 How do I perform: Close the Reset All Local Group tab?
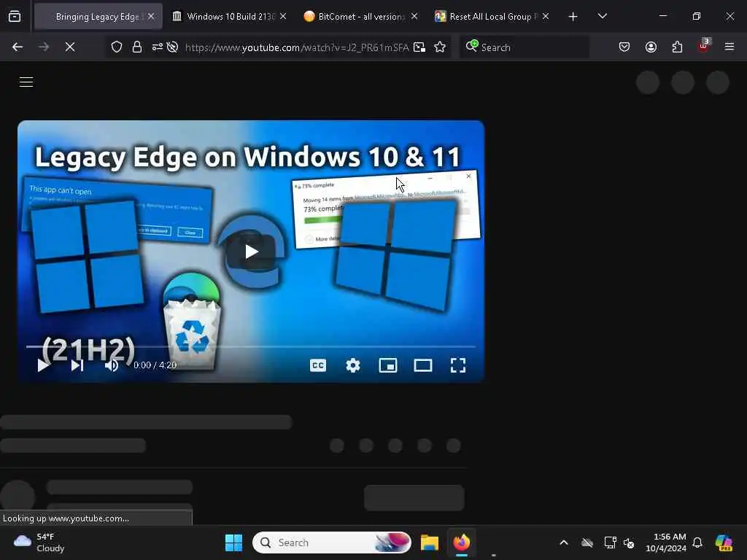[x=546, y=17]
